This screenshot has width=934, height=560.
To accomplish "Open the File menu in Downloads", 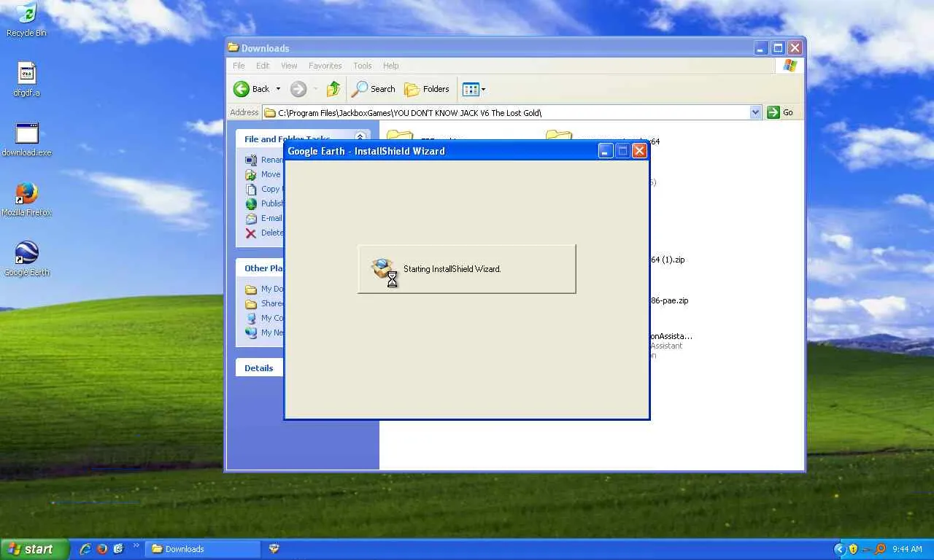I will click(x=239, y=66).
